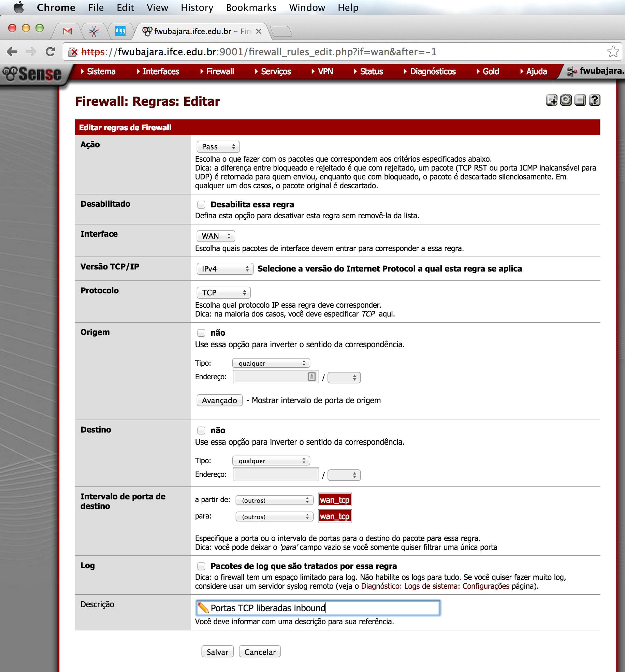
Task: Open the pinned tab with the star-shaped icon
Action: coord(93,31)
